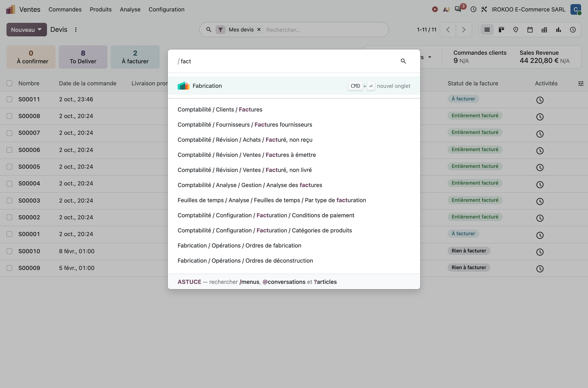This screenshot has height=388, width=588.
Task: Open the activities clock in top navbar
Action: coord(473,9)
